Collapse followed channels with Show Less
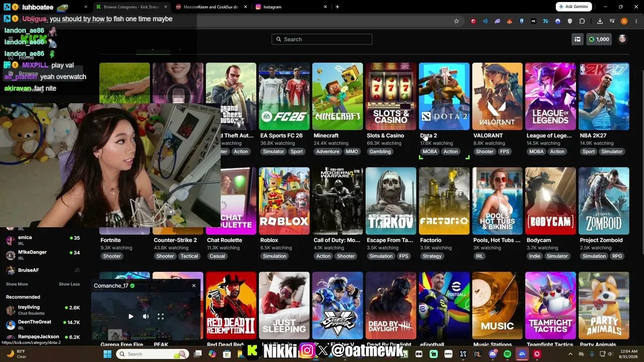The image size is (644, 362). point(69,284)
